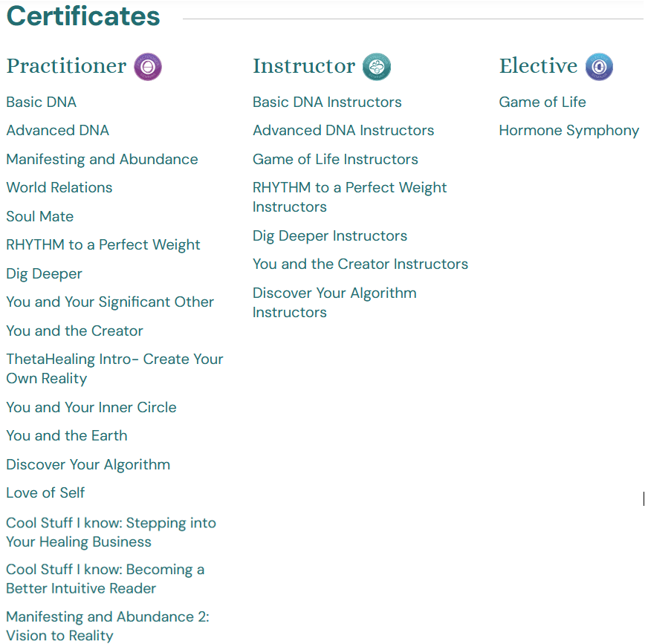Select the Hormone Symphony elective link
Viewport: 648px width, 644px height.
[569, 131]
